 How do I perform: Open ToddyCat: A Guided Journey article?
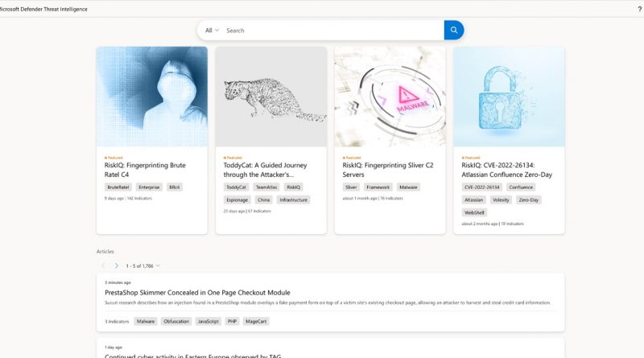point(265,170)
